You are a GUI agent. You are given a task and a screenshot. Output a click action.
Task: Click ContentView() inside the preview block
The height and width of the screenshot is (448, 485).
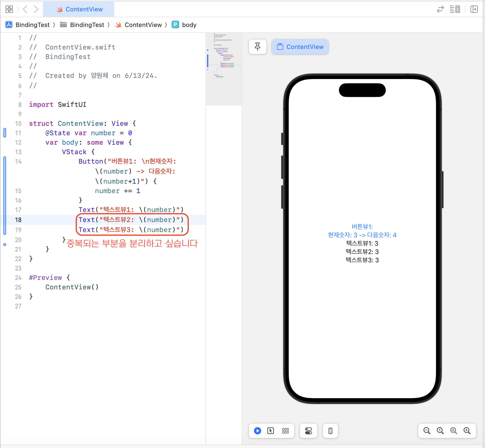point(72,287)
